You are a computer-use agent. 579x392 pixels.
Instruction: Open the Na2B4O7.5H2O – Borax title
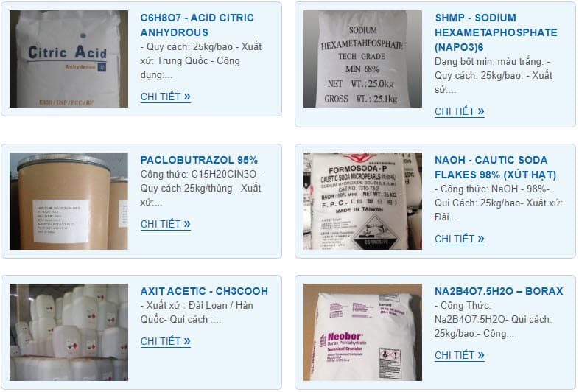tap(499, 291)
